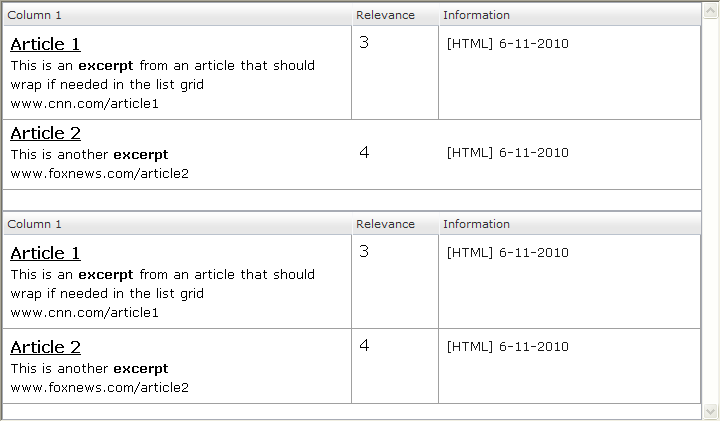Click relevance value 4 in upper grid
The height and width of the screenshot is (422, 721).
364,152
